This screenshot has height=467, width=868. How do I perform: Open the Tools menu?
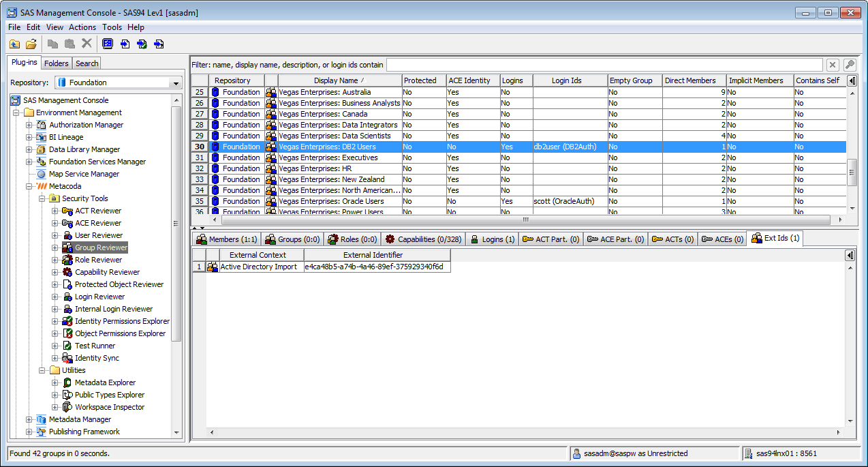(112, 27)
